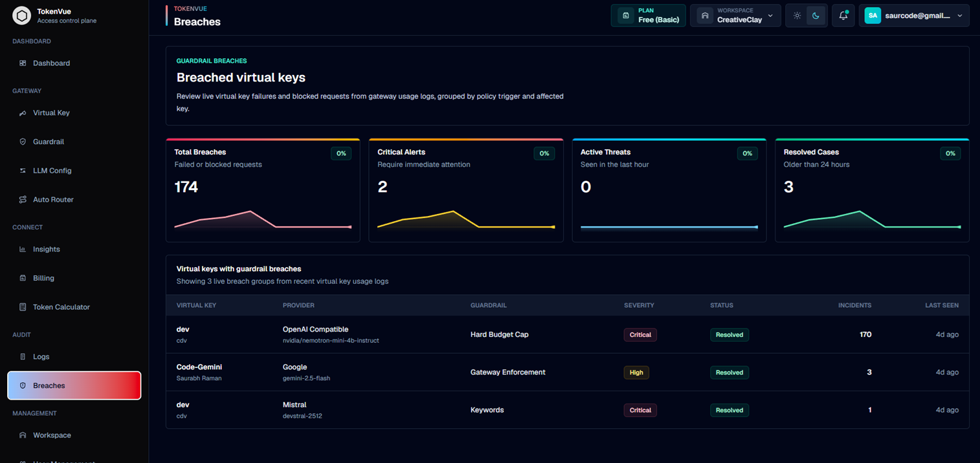Click 0% badge on Total Breaches card
This screenshot has height=463, width=980.
341,153
